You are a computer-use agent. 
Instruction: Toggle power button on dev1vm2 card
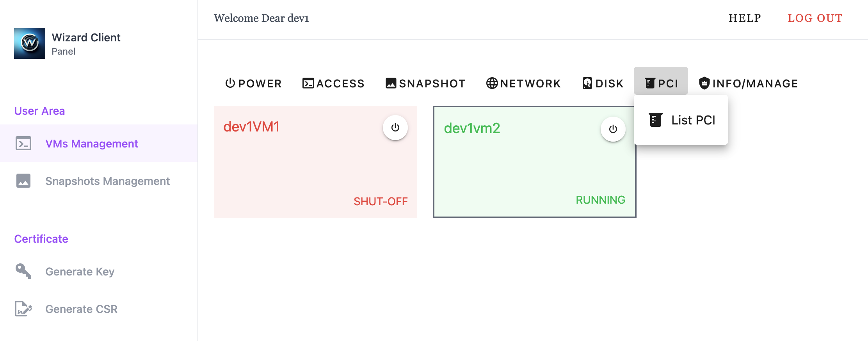point(613,129)
